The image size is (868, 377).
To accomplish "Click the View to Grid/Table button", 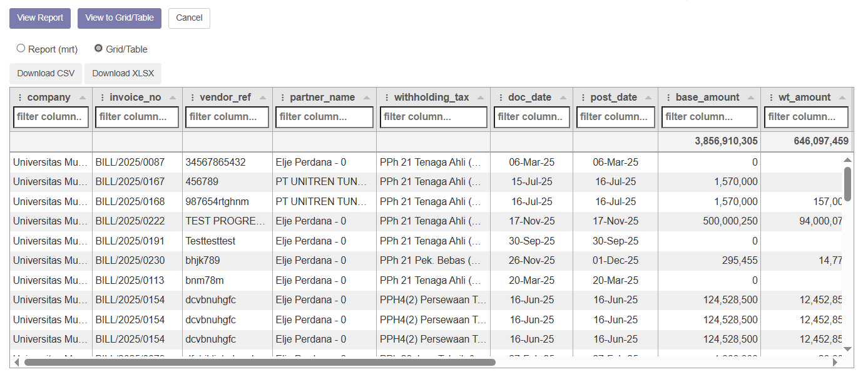I will [120, 18].
